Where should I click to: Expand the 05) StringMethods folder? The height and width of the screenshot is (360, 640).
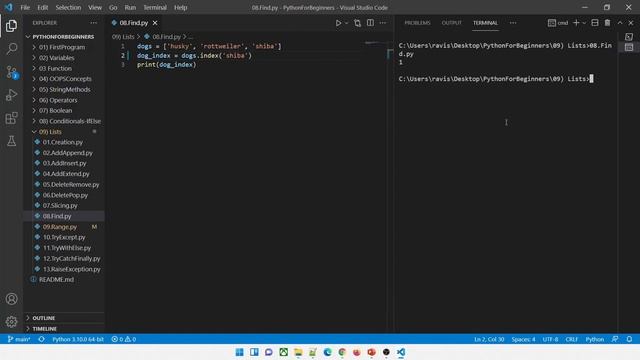pos(64,89)
